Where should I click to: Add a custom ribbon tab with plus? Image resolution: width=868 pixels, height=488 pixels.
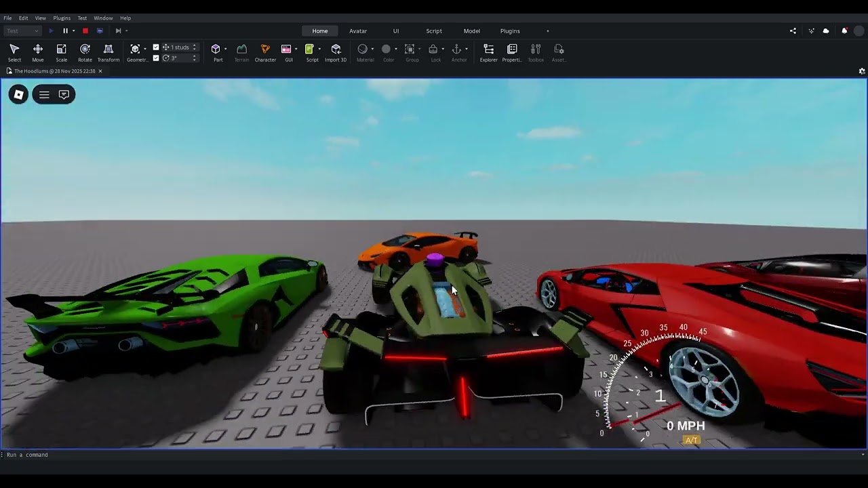pos(548,31)
